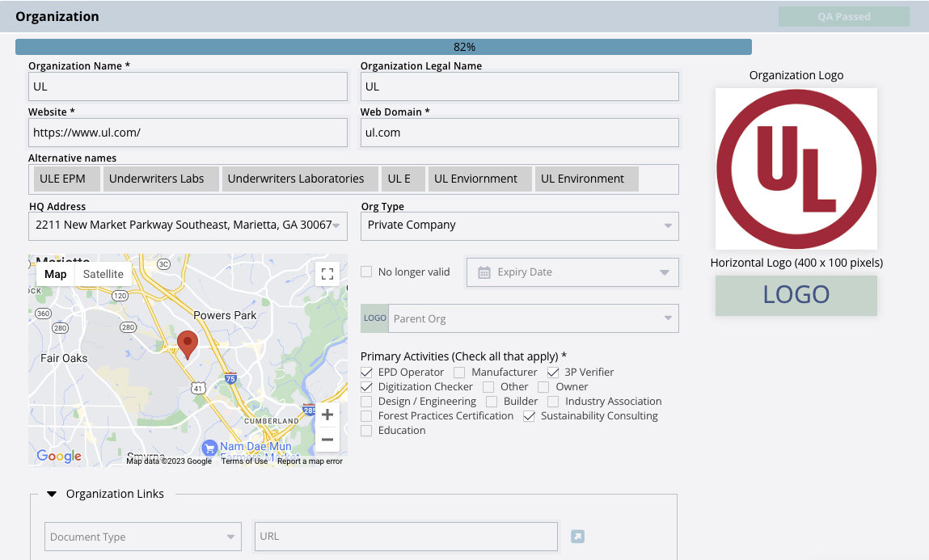Collapse the Organization Links section
This screenshot has width=929, height=560.
pos(53,494)
